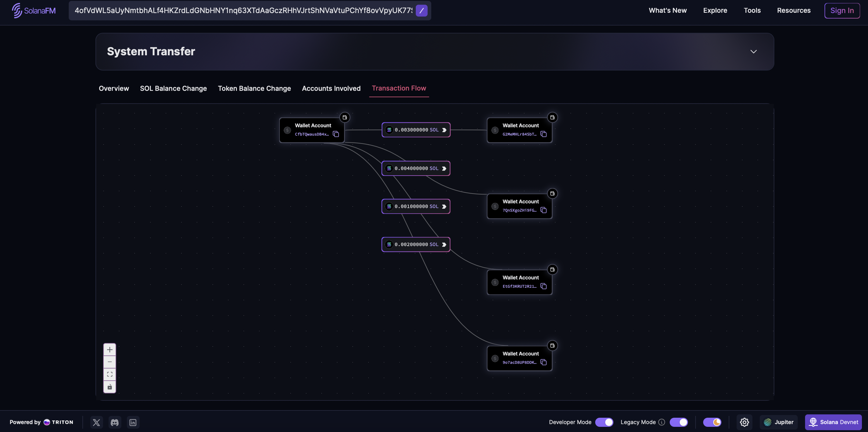Open the settings gear icon
This screenshot has width=868, height=432.
[x=744, y=422]
